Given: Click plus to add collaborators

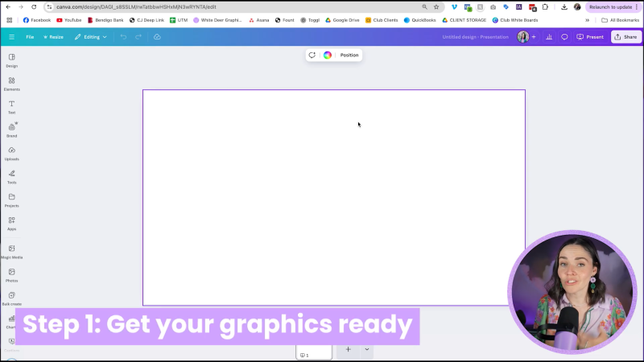Looking at the screenshot, I should pyautogui.click(x=534, y=37).
